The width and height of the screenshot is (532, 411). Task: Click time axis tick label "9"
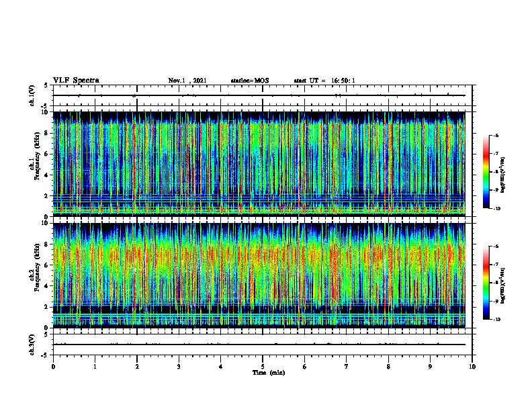[430, 367]
